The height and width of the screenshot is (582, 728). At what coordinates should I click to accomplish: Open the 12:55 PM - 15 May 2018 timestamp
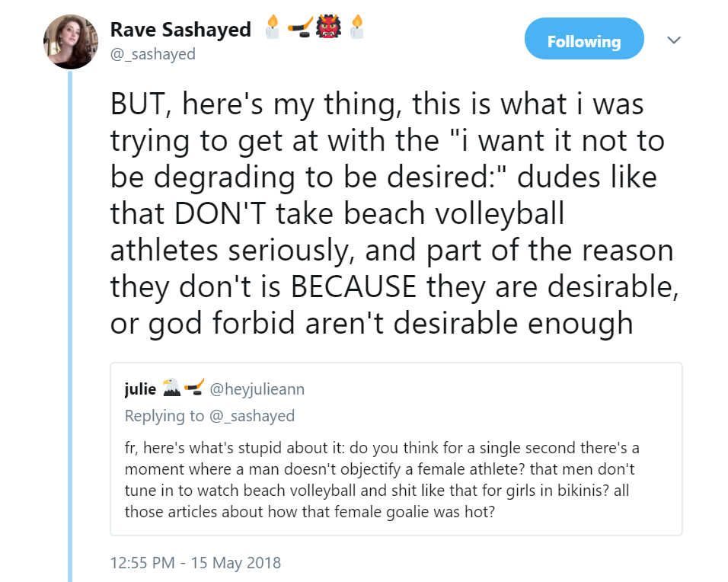(196, 564)
